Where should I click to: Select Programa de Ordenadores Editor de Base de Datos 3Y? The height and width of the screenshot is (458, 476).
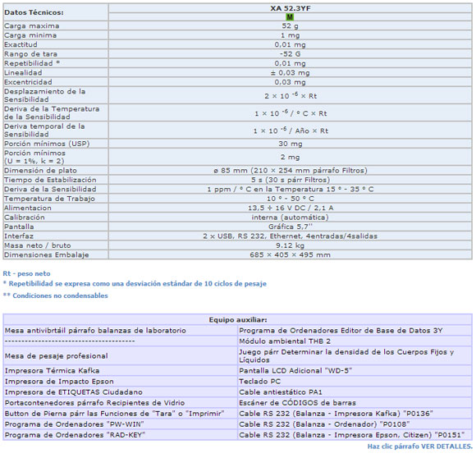coord(341,331)
